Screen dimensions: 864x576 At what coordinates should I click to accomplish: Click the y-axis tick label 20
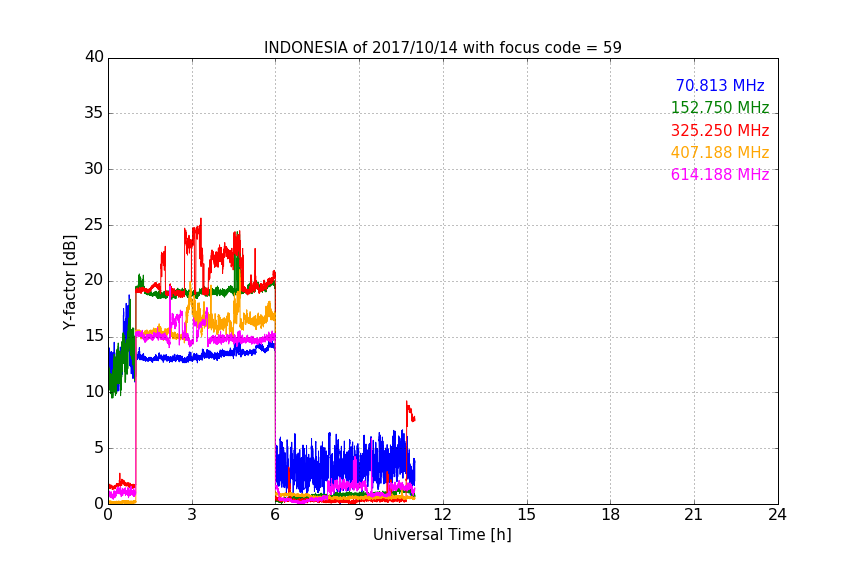pyautogui.click(x=94, y=280)
